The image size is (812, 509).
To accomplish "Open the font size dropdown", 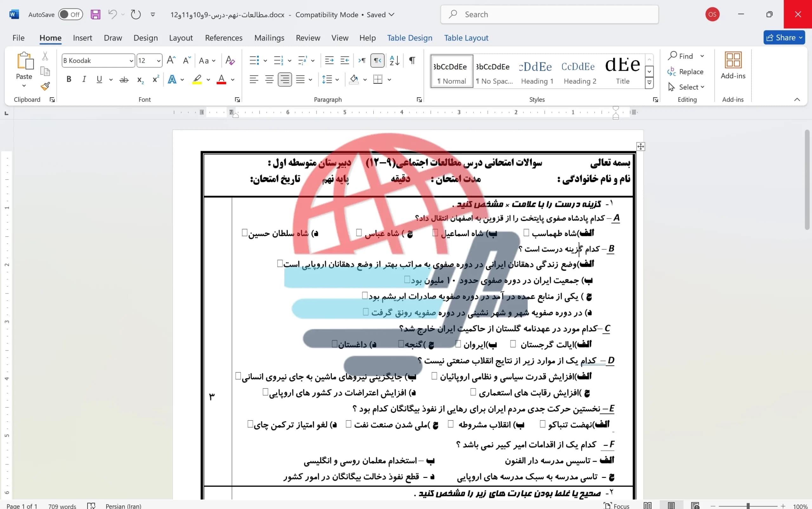I will click(x=158, y=61).
